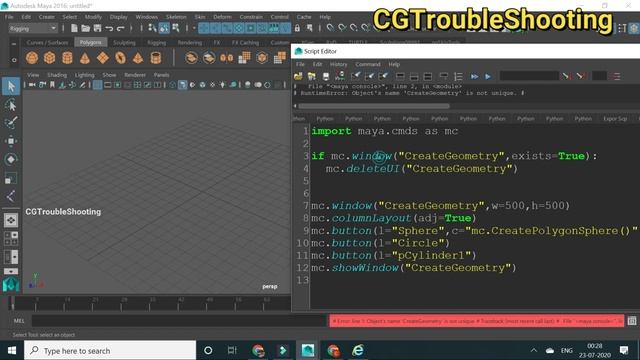Open the viewport Renderer menu

(x=135, y=75)
